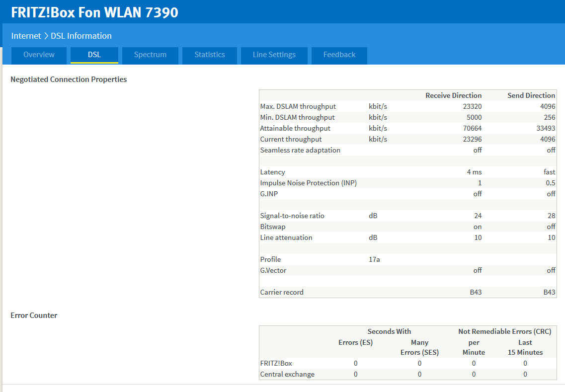
Task: Click the Impulse Noise Protection (INP) label
Action: 309,183
